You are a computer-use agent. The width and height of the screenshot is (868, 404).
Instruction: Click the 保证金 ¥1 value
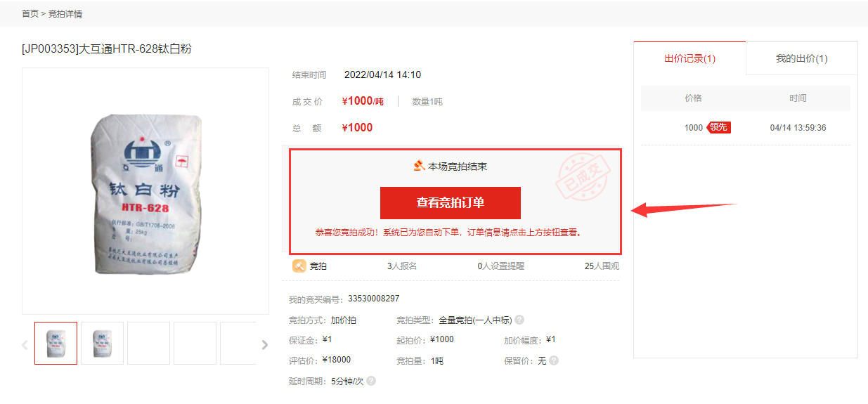coord(327,339)
